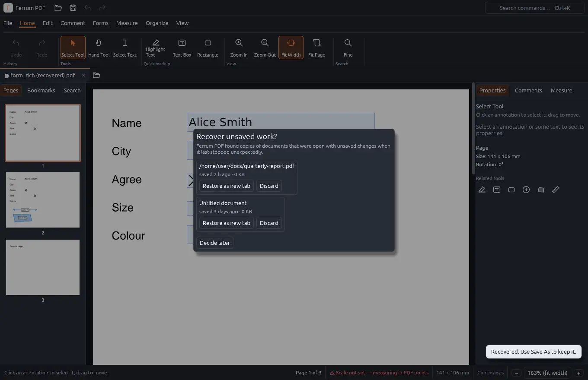Image resolution: width=588 pixels, height=380 pixels.
Task: Choose the Rectangle markup tool
Action: pyautogui.click(x=208, y=47)
